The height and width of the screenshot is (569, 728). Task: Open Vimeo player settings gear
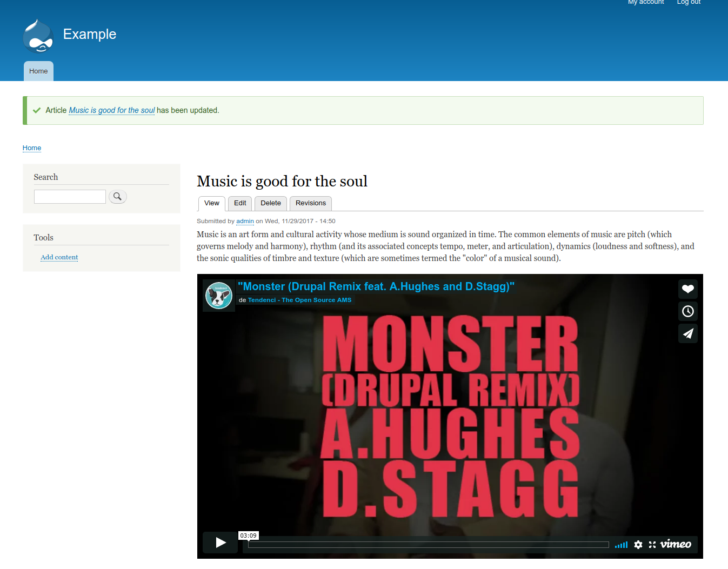[638, 545]
